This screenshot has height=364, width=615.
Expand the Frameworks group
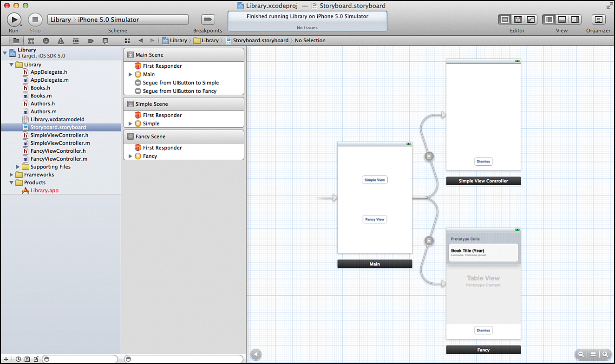(x=12, y=175)
